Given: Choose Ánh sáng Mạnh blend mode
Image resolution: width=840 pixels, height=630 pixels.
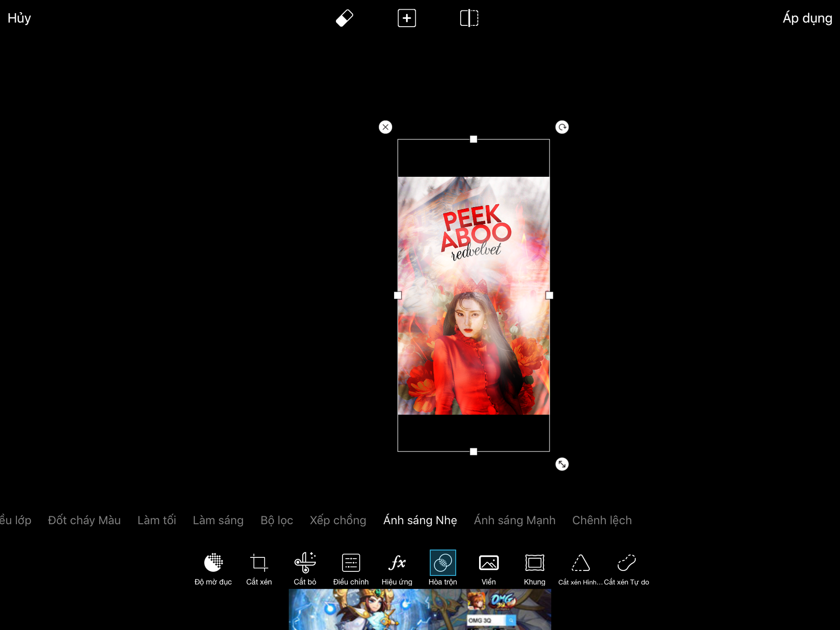Looking at the screenshot, I should [515, 520].
